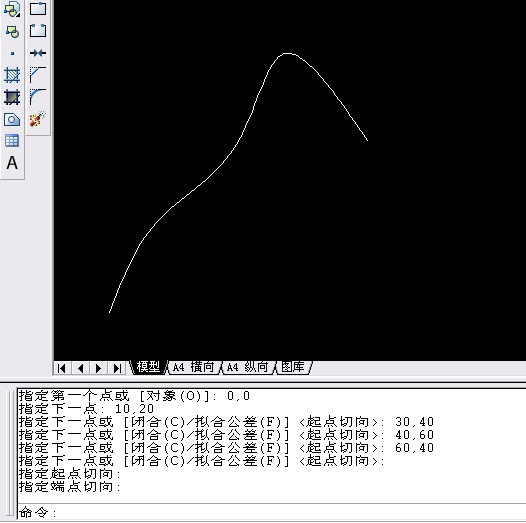Open the Hatch pattern tool

(12, 74)
